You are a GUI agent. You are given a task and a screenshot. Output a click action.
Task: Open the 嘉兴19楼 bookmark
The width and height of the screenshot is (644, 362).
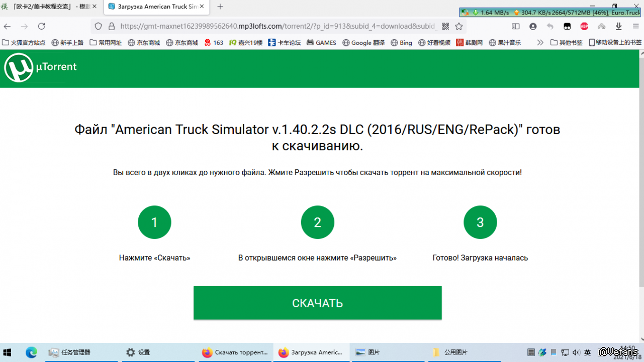click(x=246, y=43)
